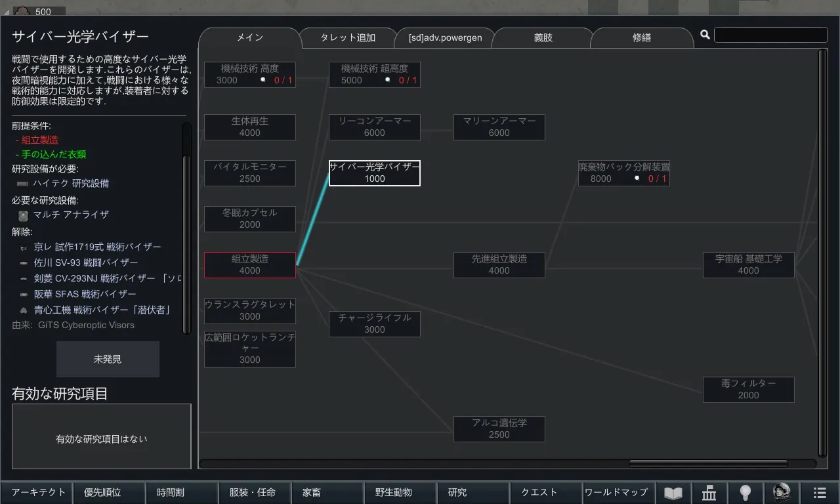Image resolution: width=840 pixels, height=504 pixels.
Task: Click the factions building icon
Action: pyautogui.click(x=709, y=493)
